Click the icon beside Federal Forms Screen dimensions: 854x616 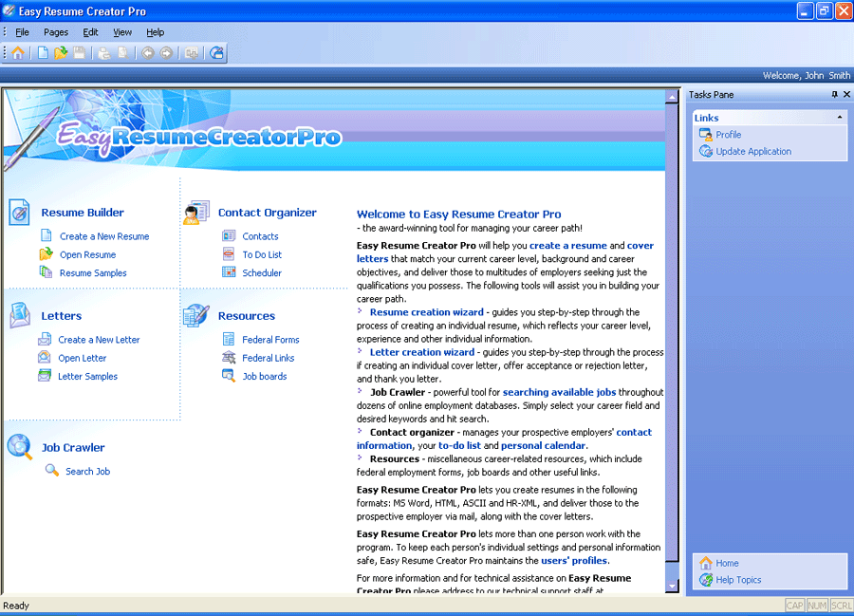point(229,339)
